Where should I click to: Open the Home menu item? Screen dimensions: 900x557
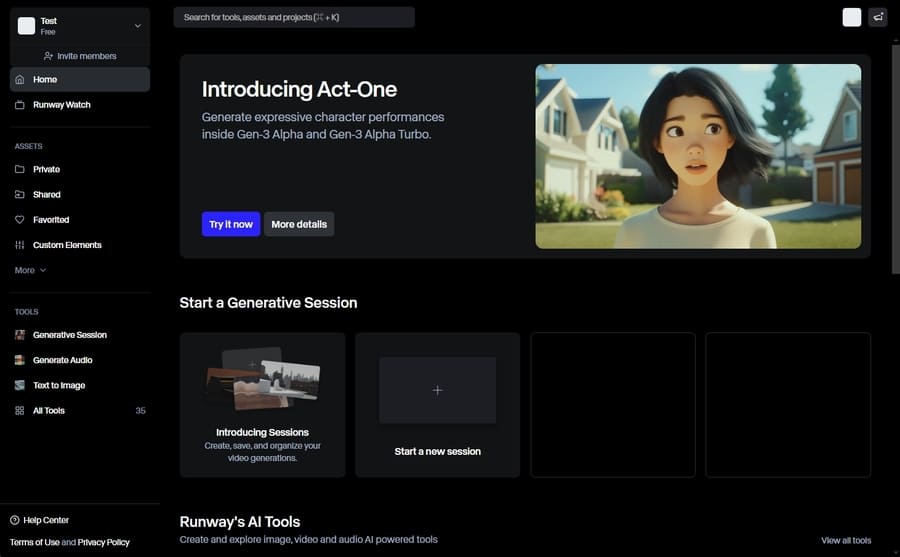(80, 79)
